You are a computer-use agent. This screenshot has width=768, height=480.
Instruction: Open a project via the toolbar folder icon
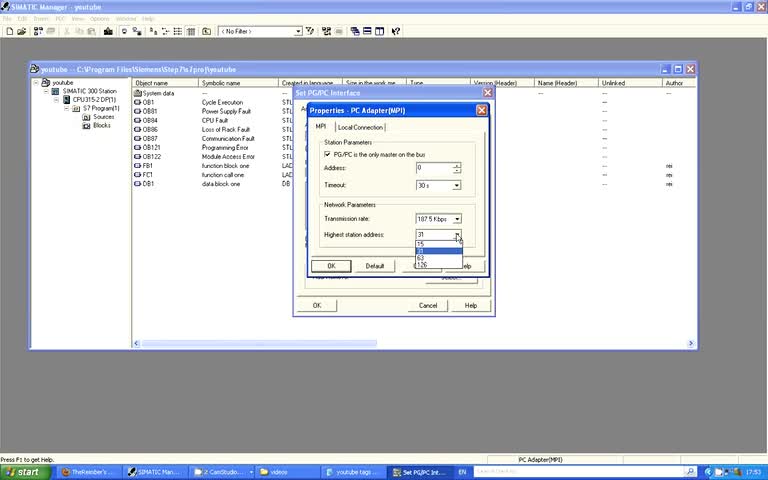coord(22,31)
